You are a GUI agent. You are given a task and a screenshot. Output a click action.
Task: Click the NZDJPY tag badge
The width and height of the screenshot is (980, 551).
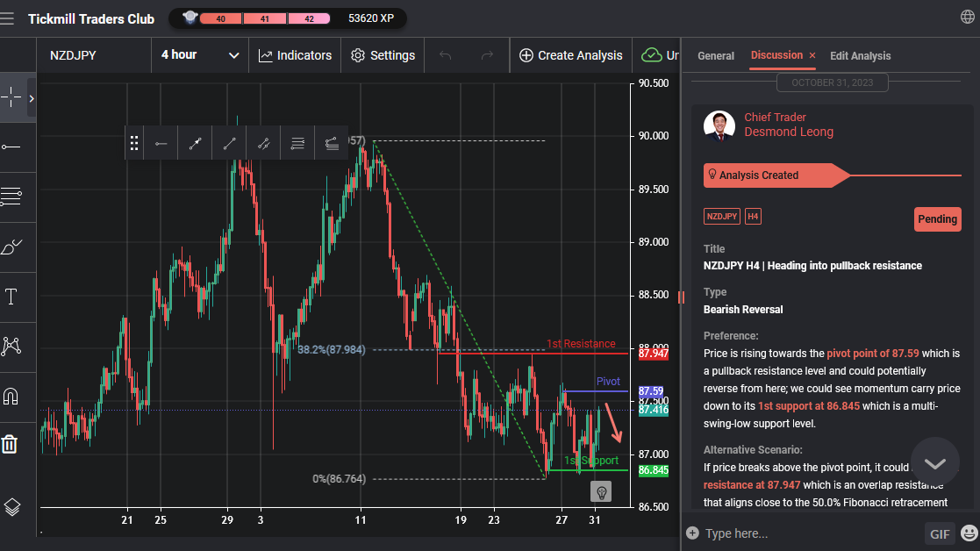(722, 216)
